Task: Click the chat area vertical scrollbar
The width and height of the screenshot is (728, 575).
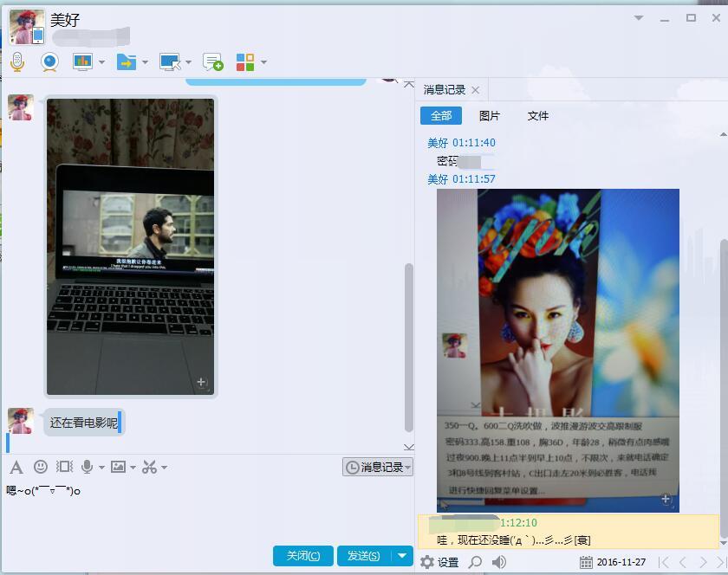Action: click(408, 347)
